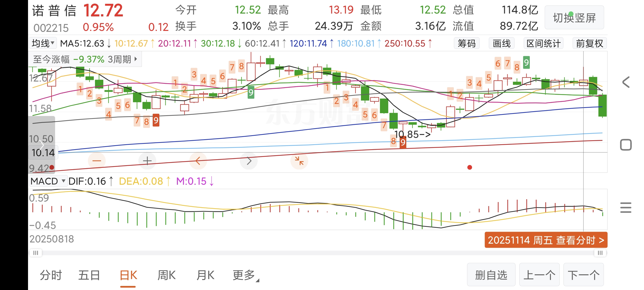Shift chart right with gray arrow
644x290 pixels.
(249, 161)
